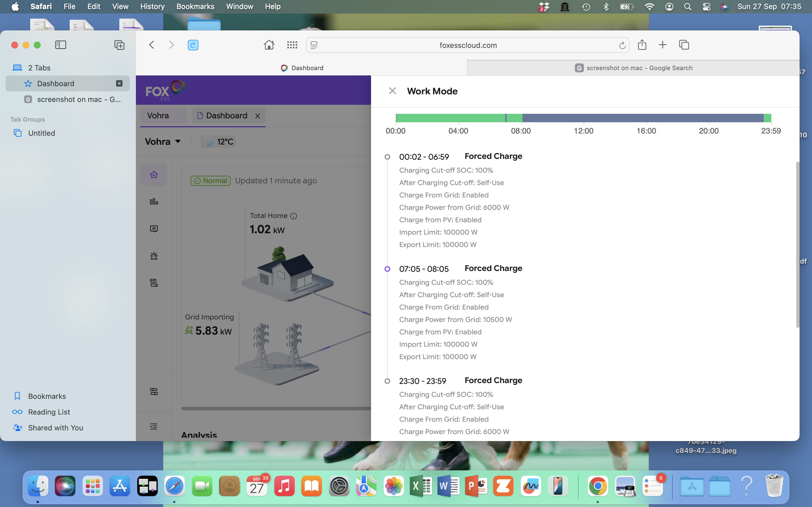Click the Total Home info icon
Viewport: 812px width, 507px height.
tap(294, 216)
